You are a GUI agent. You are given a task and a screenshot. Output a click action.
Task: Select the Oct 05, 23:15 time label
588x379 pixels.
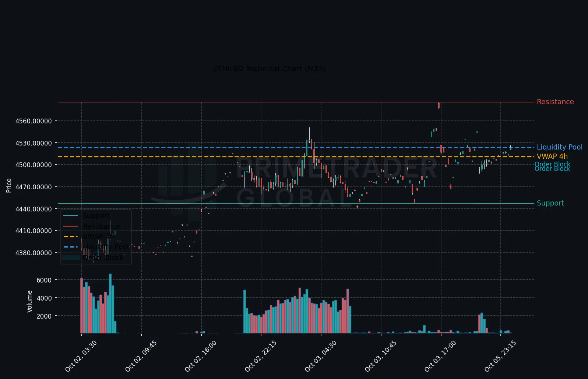(x=500, y=356)
